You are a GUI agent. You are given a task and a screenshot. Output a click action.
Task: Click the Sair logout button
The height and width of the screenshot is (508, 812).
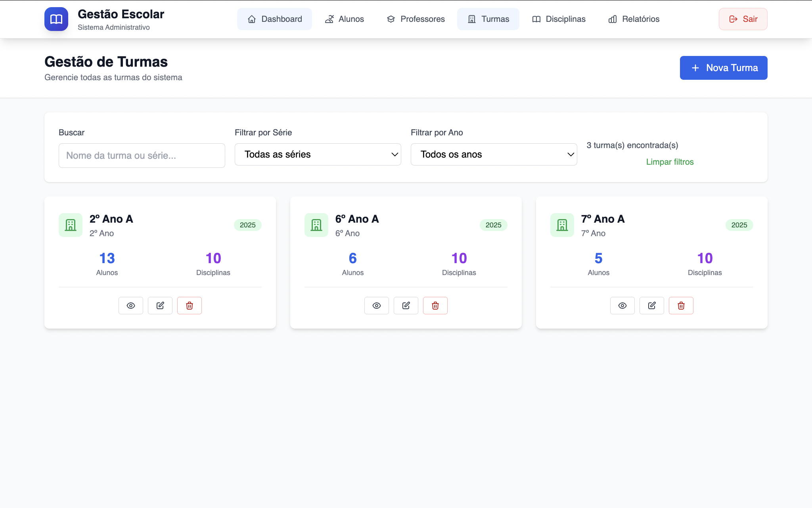point(743,19)
